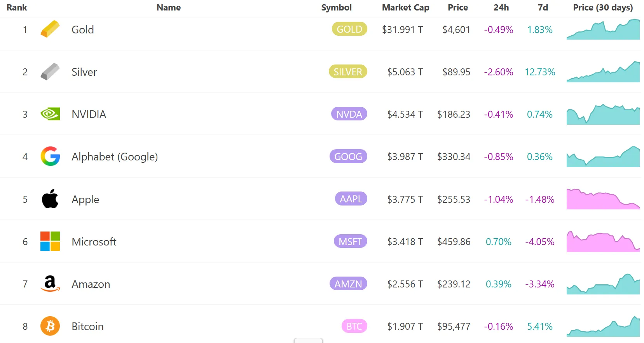Open the Alphabet (Google) link
This screenshot has height=343, width=644.
pos(115,157)
